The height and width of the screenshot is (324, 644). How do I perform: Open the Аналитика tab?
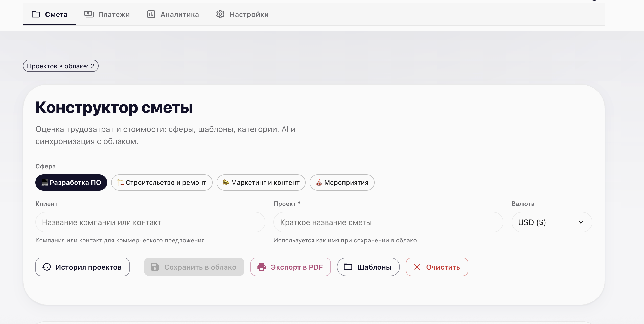[x=173, y=14]
